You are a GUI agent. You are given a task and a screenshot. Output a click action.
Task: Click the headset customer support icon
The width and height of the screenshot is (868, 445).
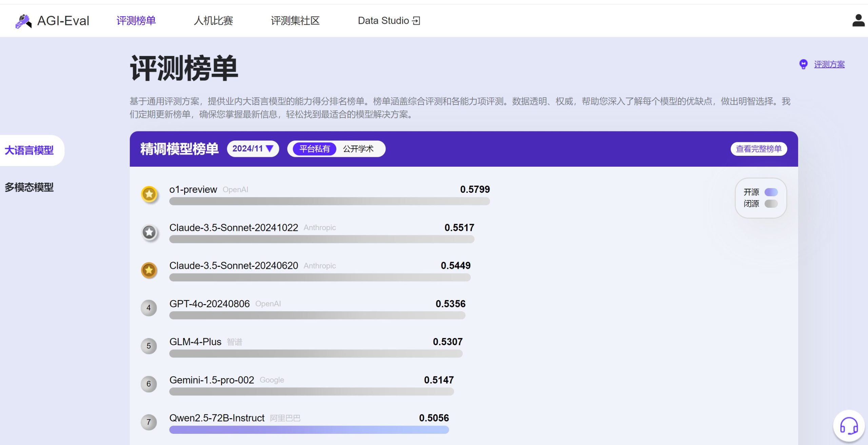[x=849, y=426]
